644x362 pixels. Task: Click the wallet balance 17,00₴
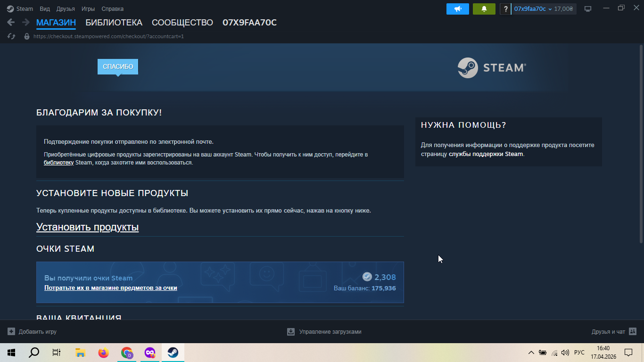563,9
